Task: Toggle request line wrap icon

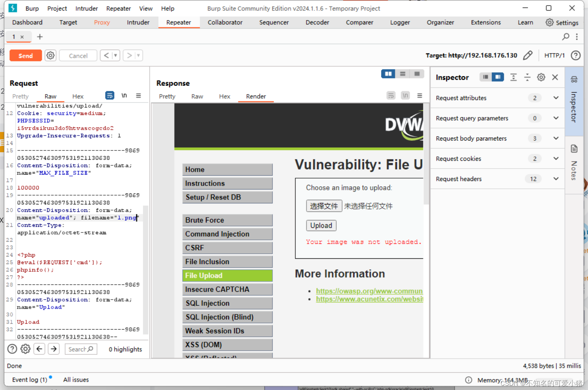Action: pos(110,95)
